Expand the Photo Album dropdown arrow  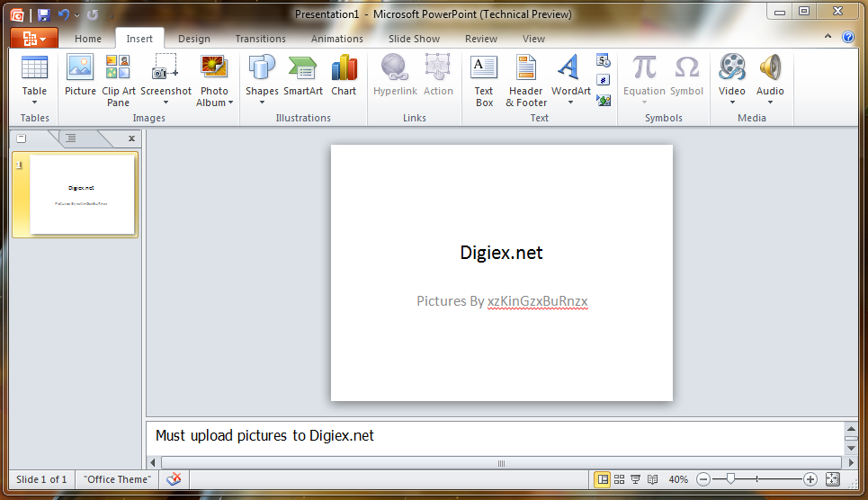(230, 103)
